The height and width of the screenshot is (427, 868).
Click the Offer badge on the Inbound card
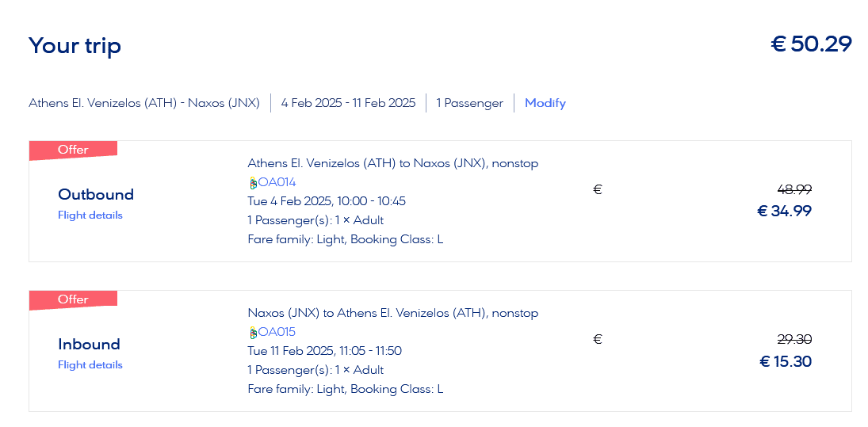(73, 299)
